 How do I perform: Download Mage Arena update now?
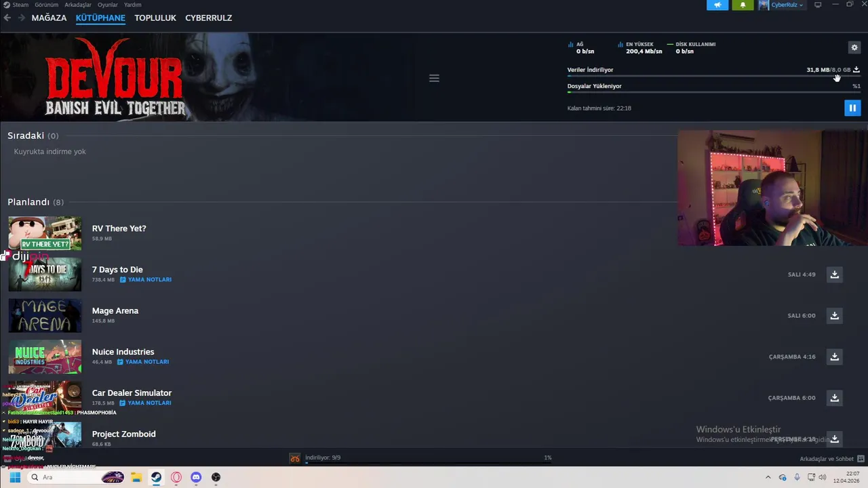point(835,315)
